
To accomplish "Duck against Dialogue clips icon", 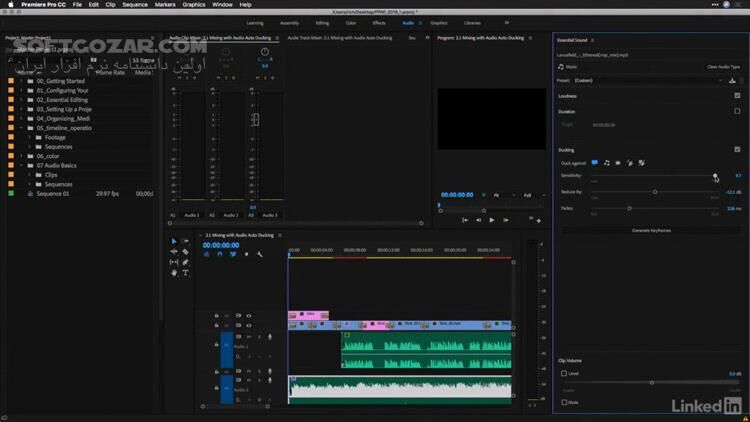I will [x=595, y=163].
